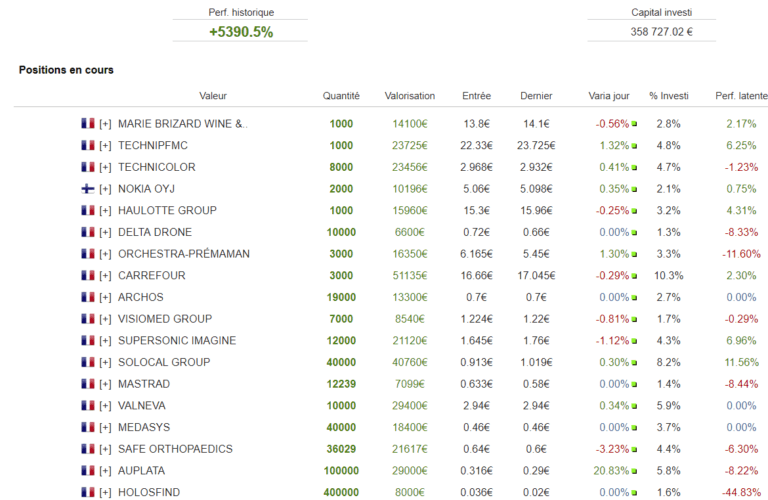Viewport: 768px width, 500px height.
Task: Sort by the Perf. latente column header
Action: pos(741,96)
